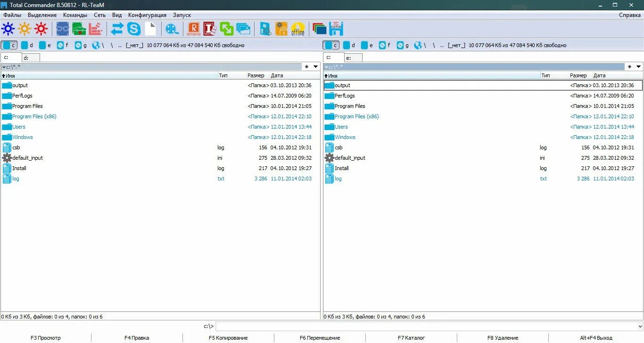Sort right panel by Дата column
The width and height of the screenshot is (644, 343).
click(x=618, y=75)
